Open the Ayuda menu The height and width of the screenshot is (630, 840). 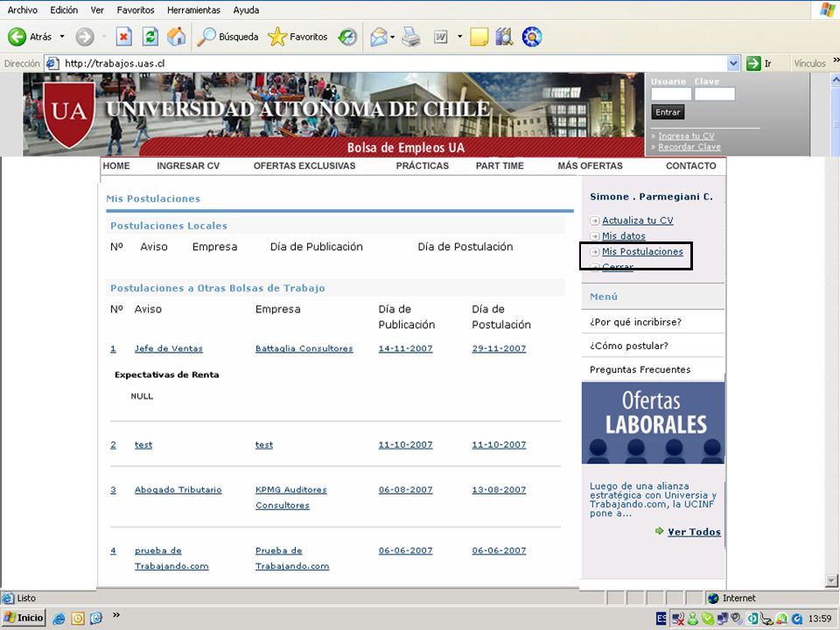click(246, 10)
